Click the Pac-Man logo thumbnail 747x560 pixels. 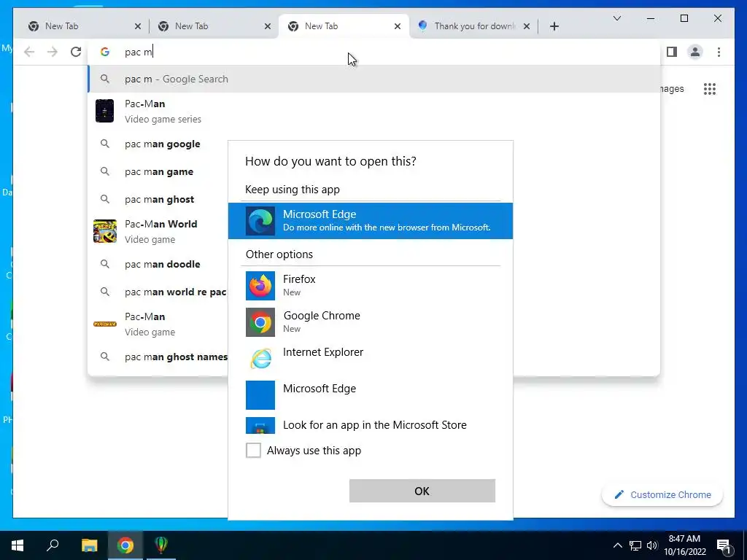(105, 324)
